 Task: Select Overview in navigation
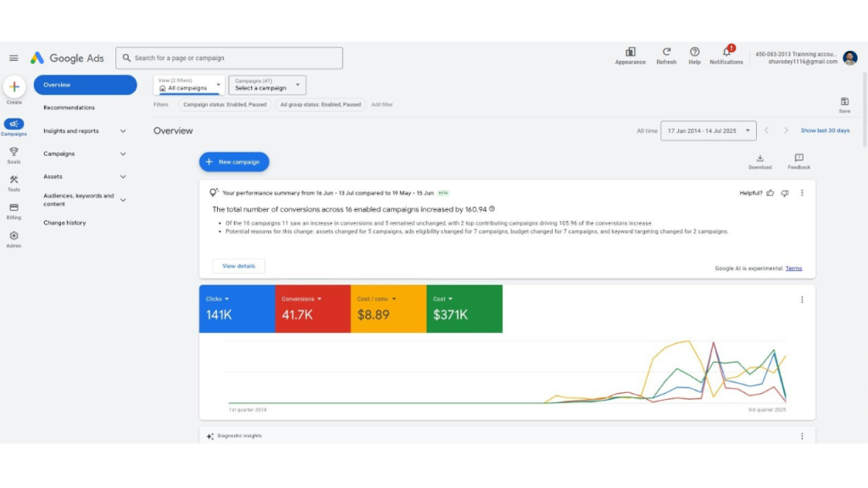pyautogui.click(x=86, y=85)
